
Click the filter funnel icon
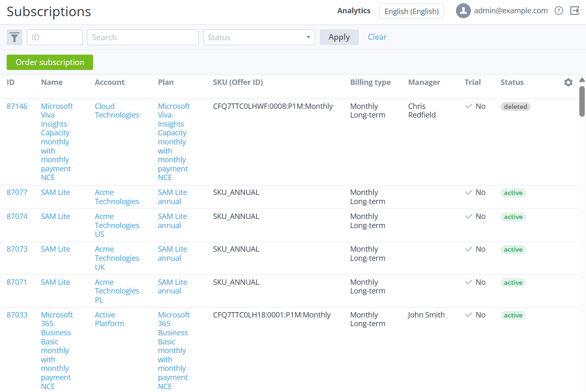(x=14, y=37)
